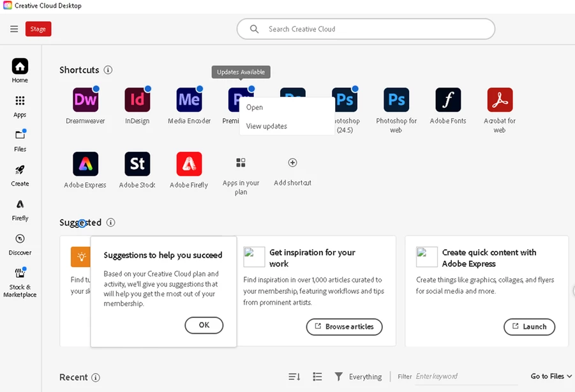This screenshot has width=575, height=392.
Task: Click the Launch button for Adobe Express
Action: coord(529,326)
